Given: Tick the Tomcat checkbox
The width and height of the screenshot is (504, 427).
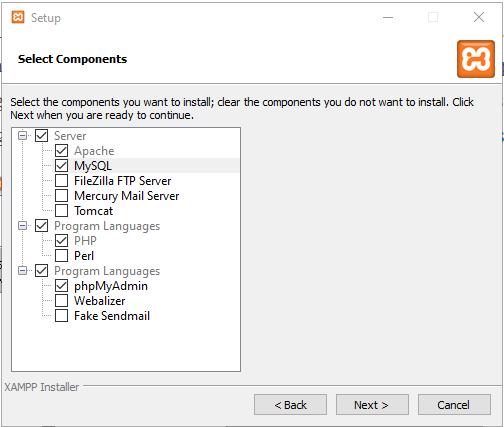Looking at the screenshot, I should pos(62,210).
